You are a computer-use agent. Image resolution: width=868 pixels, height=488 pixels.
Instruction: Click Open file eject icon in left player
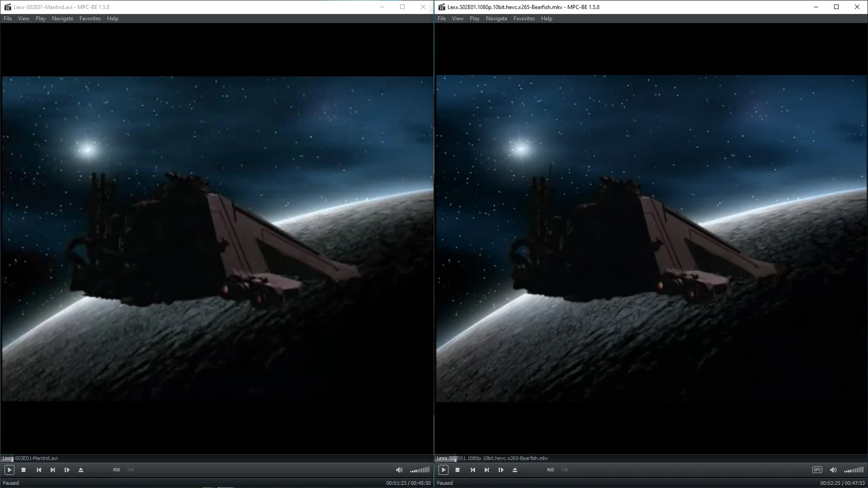click(x=81, y=470)
